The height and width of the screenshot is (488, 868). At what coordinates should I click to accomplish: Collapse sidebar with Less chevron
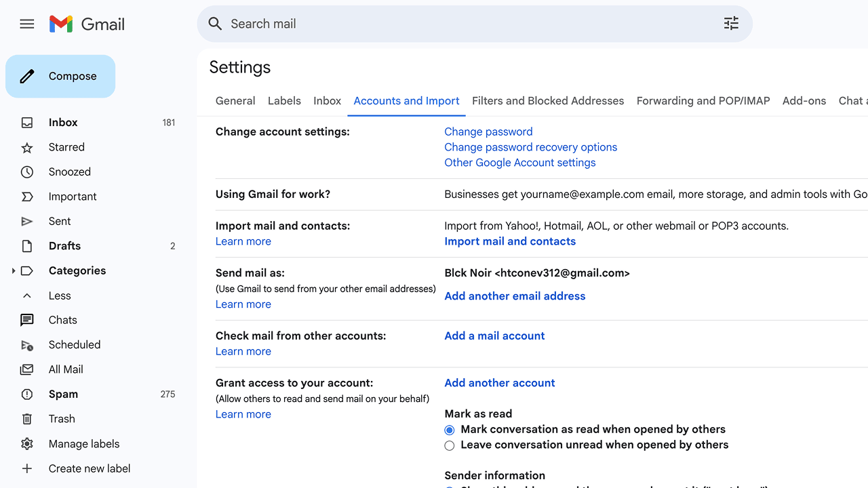[x=27, y=296]
